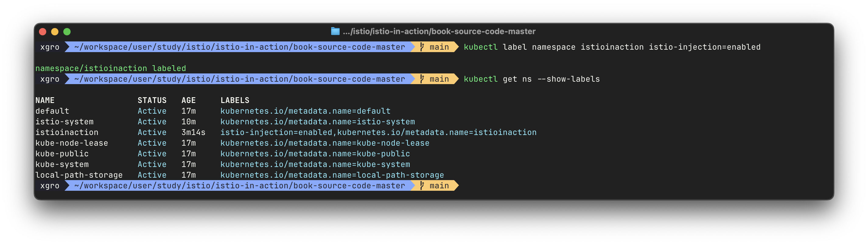Click the path segment in the last prompt
868x245 pixels.
click(x=240, y=186)
